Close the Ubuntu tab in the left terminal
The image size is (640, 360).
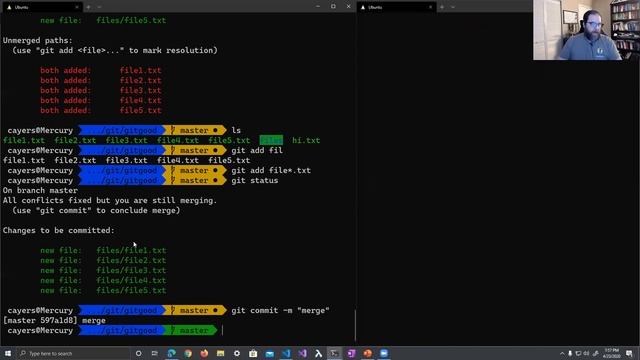click(77, 7)
